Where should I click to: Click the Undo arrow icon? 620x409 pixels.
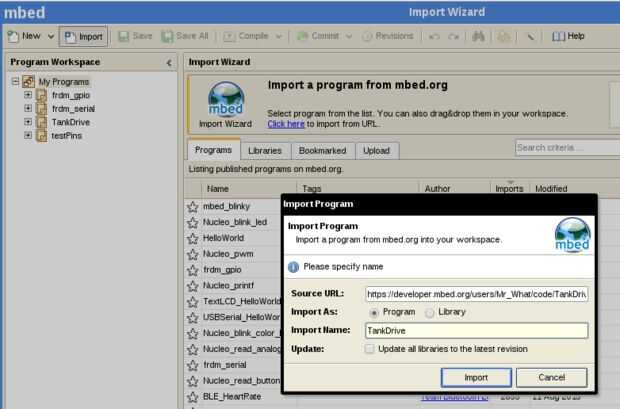click(x=434, y=36)
